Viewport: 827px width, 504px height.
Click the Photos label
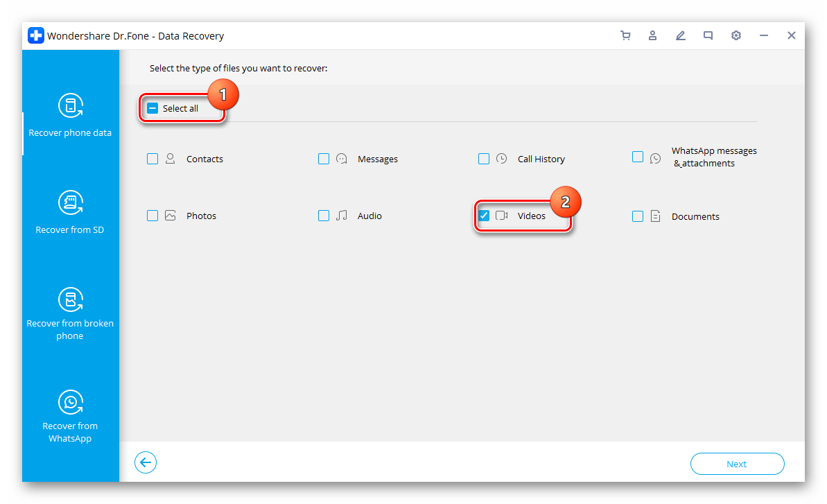(201, 216)
